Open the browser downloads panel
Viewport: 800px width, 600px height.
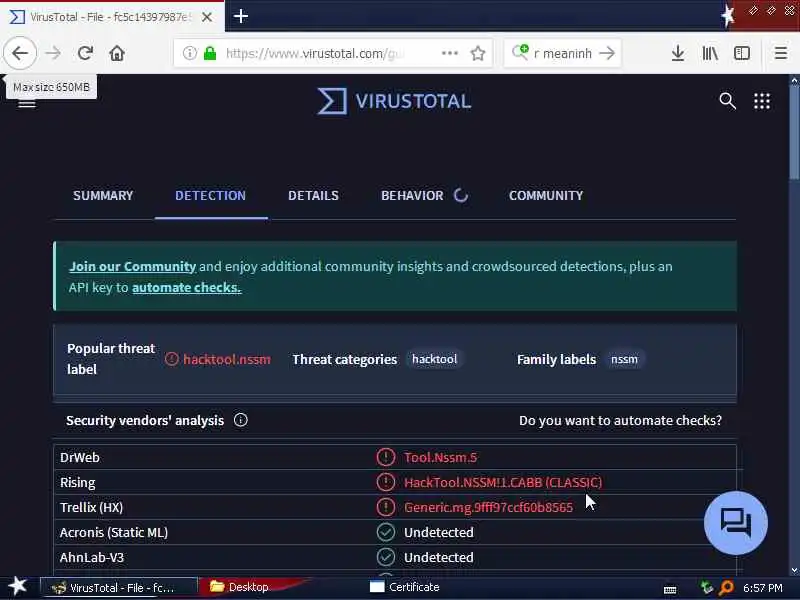(x=678, y=53)
